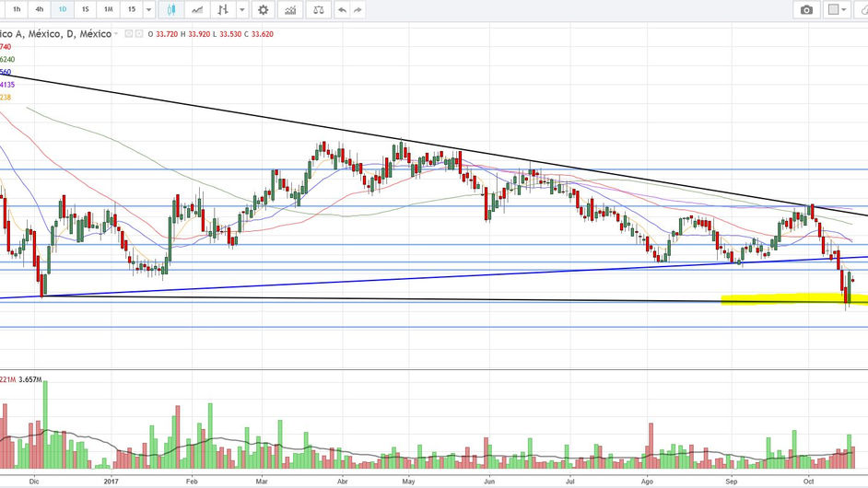Select the yellow highlighted support zone
868x488 pixels.
(x=794, y=300)
